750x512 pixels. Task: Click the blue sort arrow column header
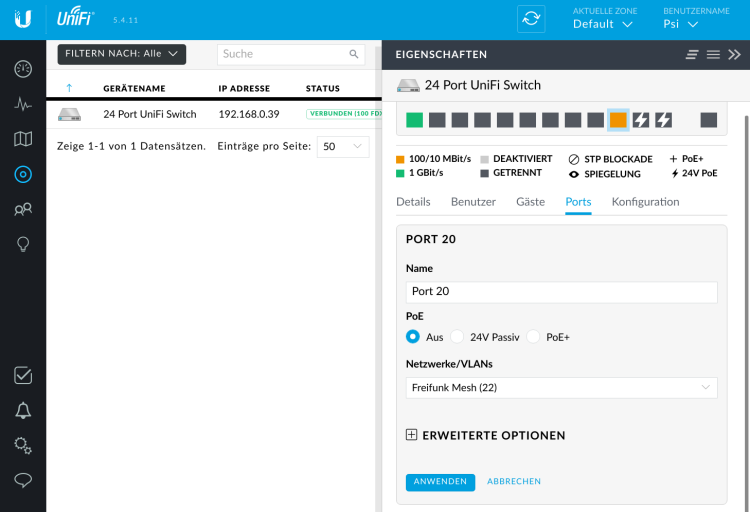(x=69, y=88)
